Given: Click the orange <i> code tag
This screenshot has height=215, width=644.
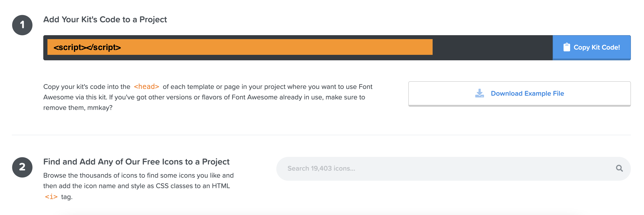Looking at the screenshot, I should [x=51, y=197].
